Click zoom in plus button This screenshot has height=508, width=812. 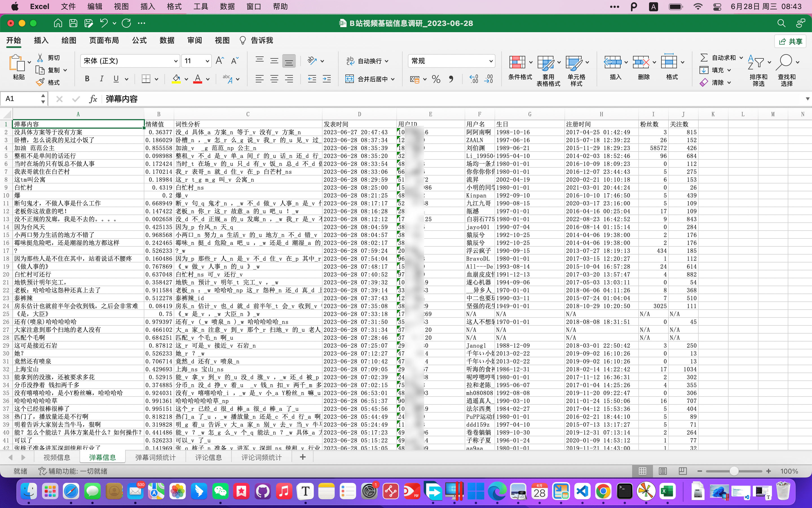769,471
